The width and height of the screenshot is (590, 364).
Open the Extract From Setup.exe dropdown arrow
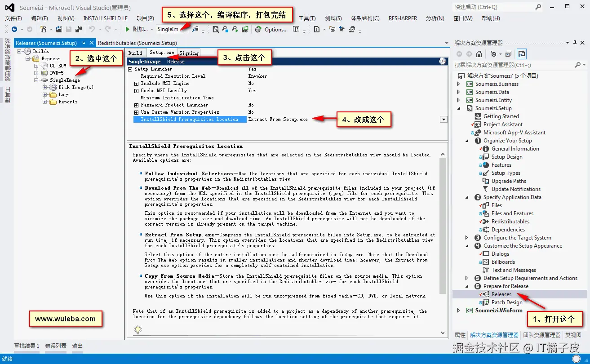[444, 119]
